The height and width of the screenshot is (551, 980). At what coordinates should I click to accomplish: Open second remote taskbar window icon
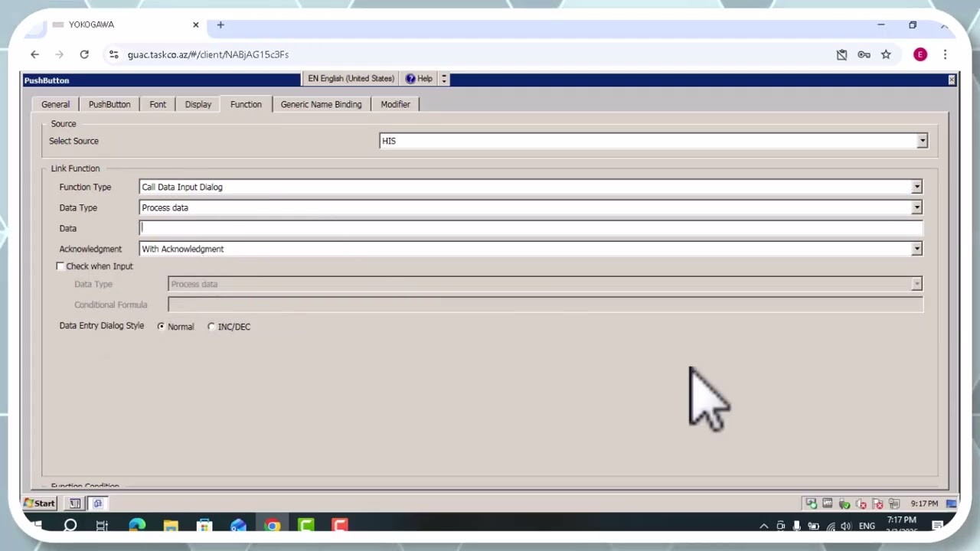point(97,504)
